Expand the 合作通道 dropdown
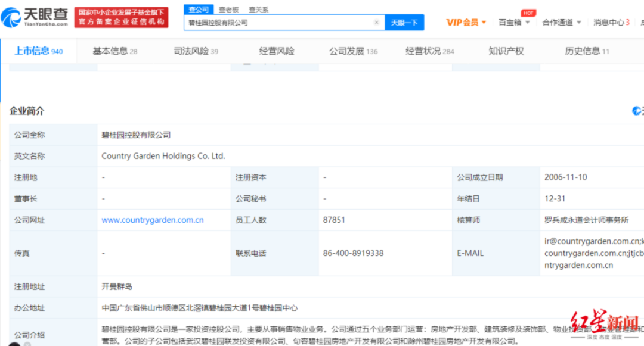Screen dimensions: 644x346 pyautogui.click(x=560, y=21)
